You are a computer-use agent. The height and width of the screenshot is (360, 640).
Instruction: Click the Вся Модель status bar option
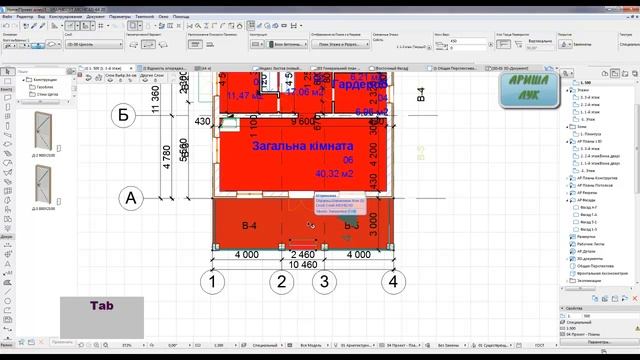coord(311,345)
